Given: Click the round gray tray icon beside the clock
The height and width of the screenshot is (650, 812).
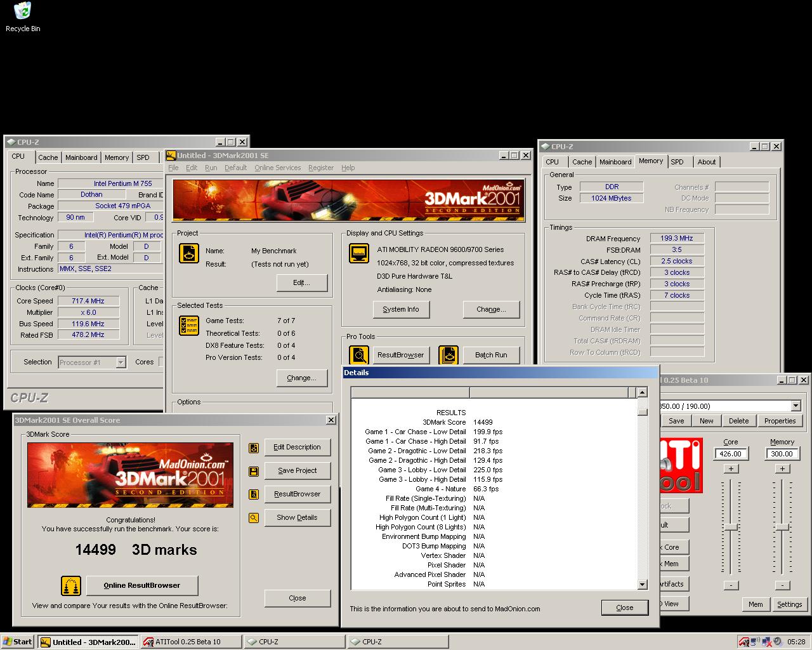Looking at the screenshot, I should click(776, 642).
